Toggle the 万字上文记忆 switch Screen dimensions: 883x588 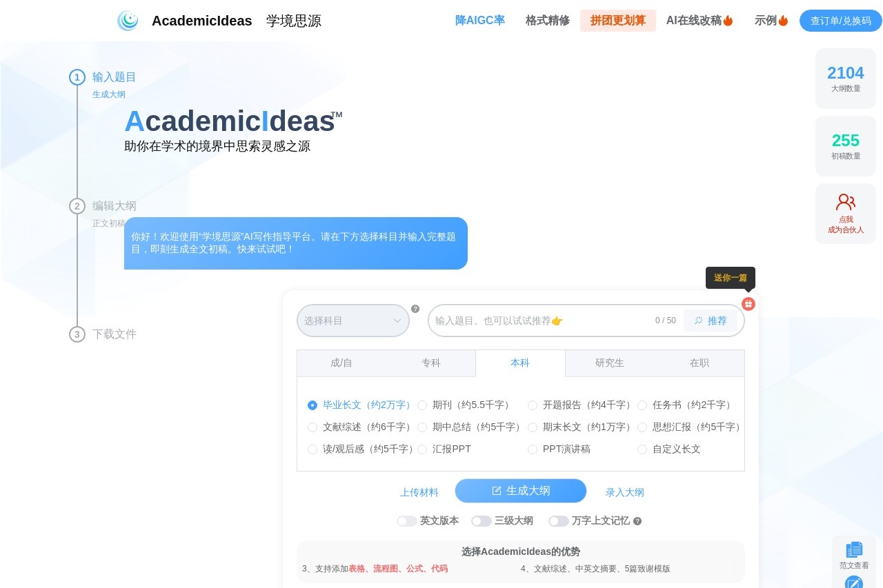[559, 521]
